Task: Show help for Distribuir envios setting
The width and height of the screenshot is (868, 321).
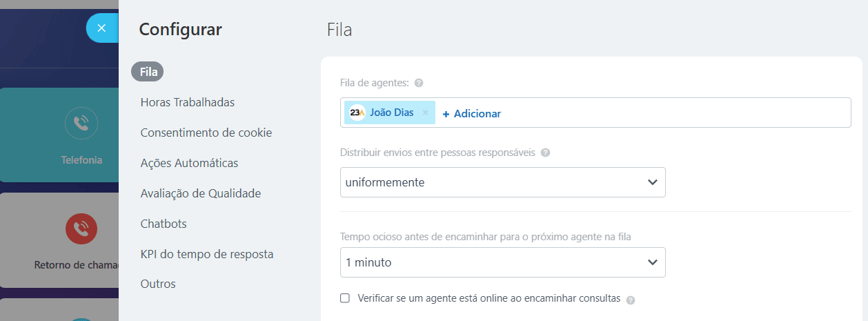Action: click(546, 153)
